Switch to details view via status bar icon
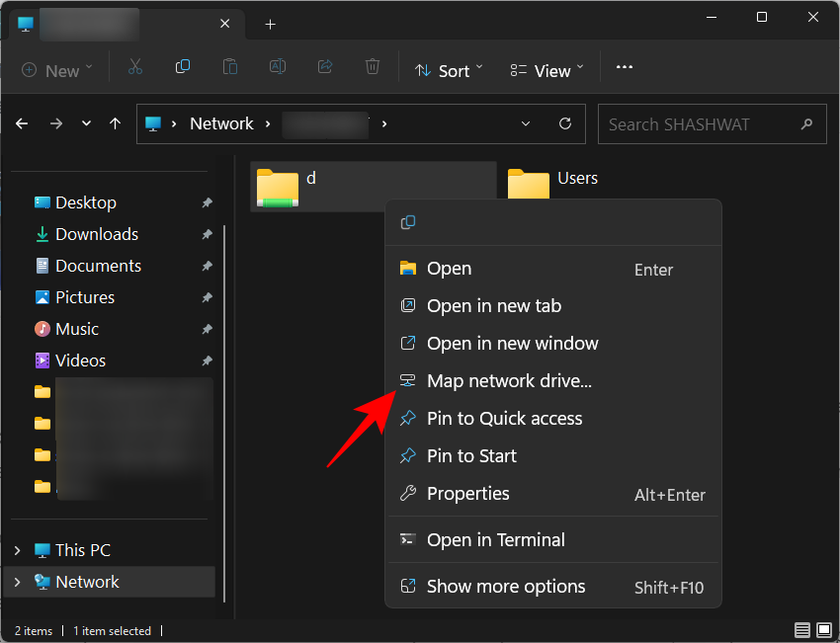Viewport: 840px width, 643px height. point(802,630)
